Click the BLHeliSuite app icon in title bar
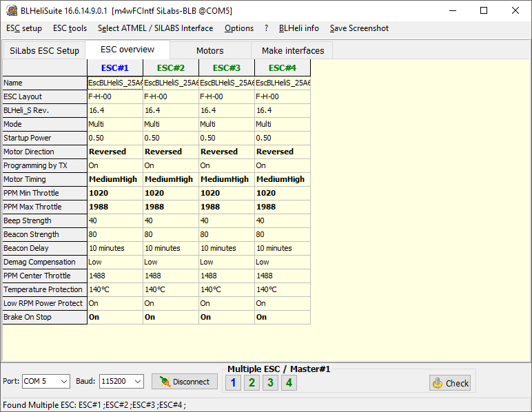The height and width of the screenshot is (412, 532). click(x=12, y=10)
